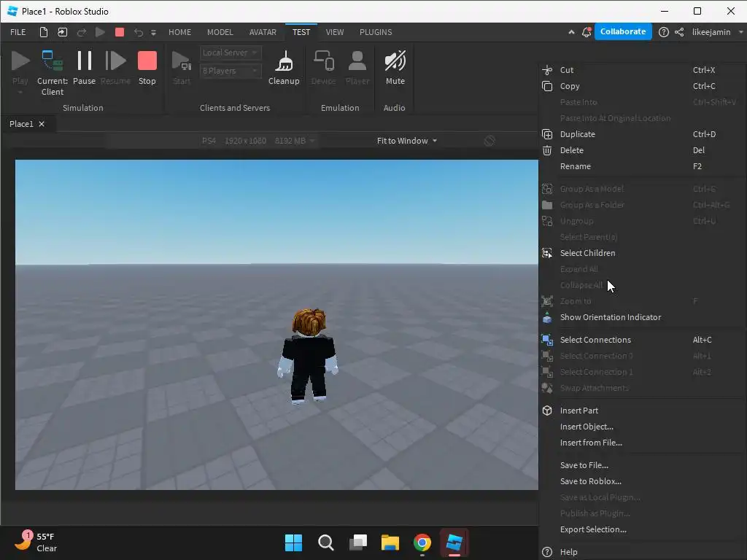Open the notifications bell icon
Screen dimensions: 747x560
(587, 32)
